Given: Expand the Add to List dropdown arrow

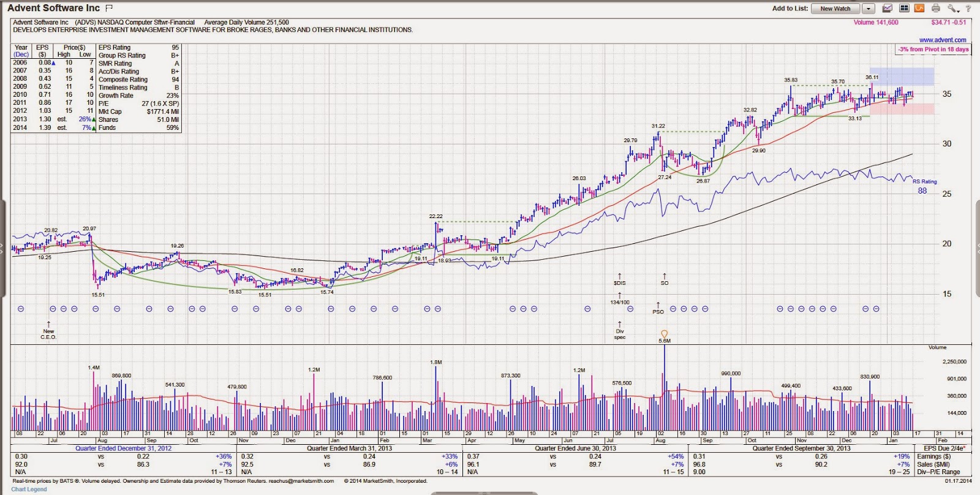Looking at the screenshot, I should click(869, 9).
